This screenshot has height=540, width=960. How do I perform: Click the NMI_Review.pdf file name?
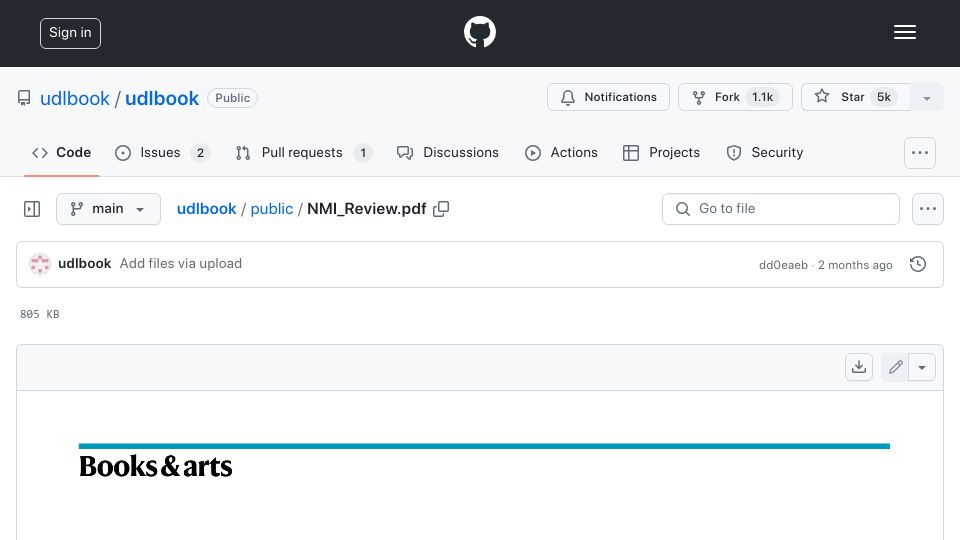pyautogui.click(x=367, y=209)
